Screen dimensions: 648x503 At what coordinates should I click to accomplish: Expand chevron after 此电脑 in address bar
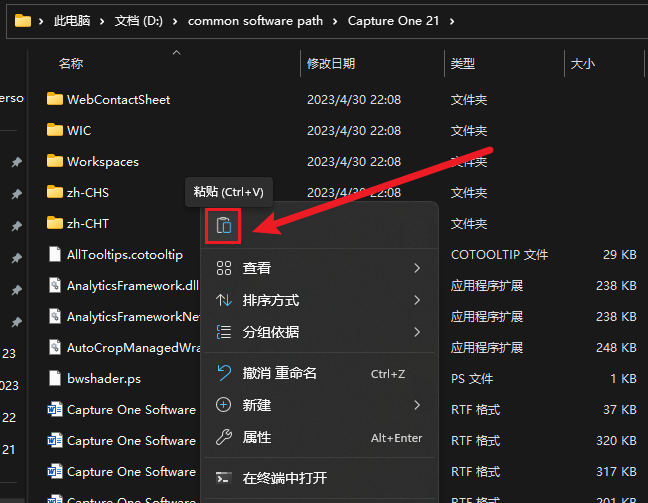(x=102, y=21)
